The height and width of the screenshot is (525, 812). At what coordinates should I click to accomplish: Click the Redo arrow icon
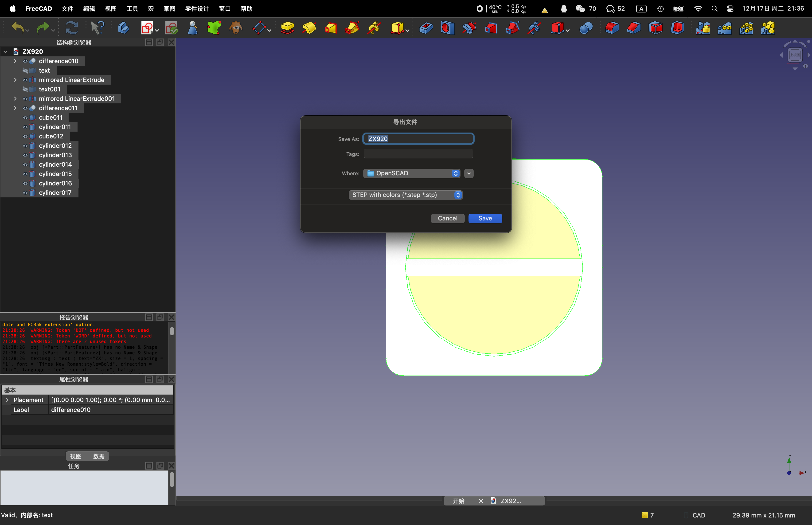(43, 28)
